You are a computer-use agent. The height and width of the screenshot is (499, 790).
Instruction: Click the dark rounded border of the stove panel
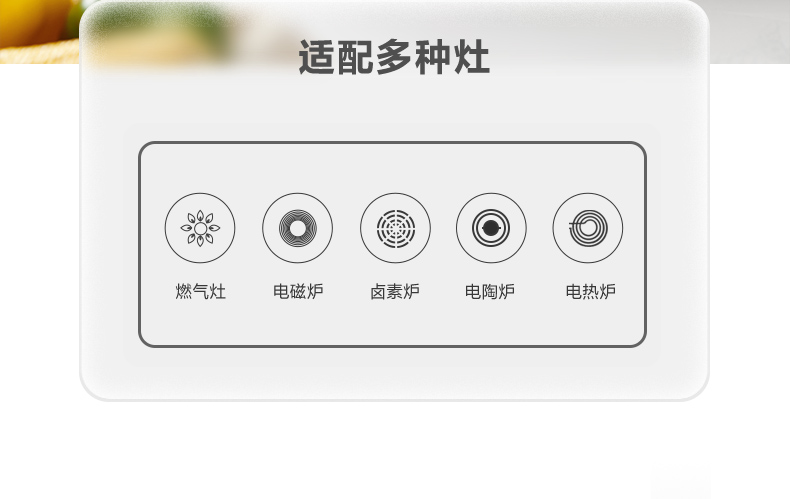pyautogui.click(x=392, y=143)
